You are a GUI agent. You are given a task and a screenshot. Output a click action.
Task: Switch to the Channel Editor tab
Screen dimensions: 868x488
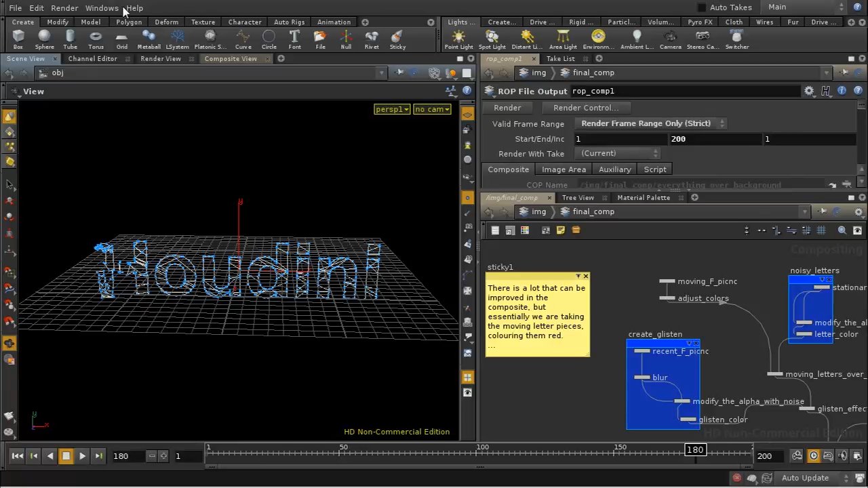[x=92, y=58]
